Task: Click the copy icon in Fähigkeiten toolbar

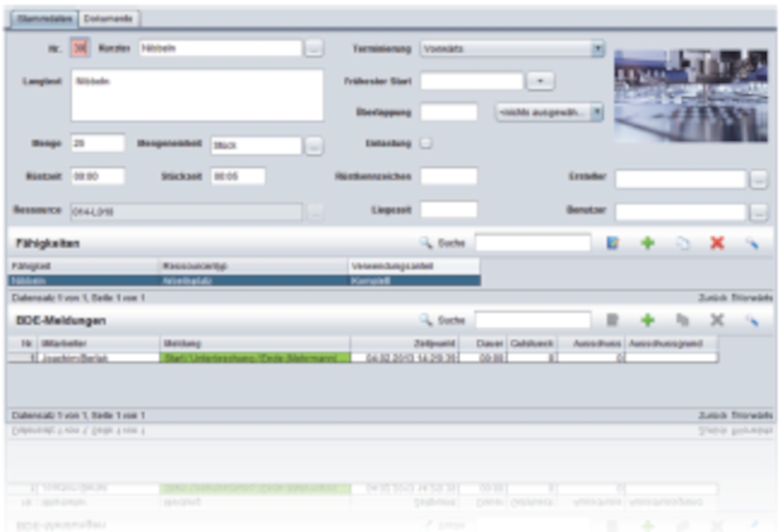Action: click(x=683, y=243)
